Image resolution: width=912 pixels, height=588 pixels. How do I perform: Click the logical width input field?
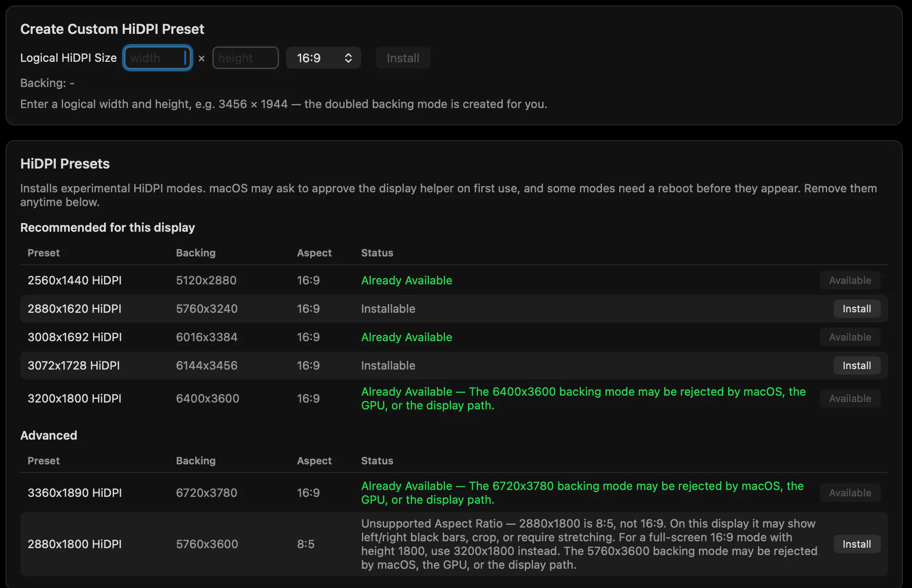pos(157,58)
